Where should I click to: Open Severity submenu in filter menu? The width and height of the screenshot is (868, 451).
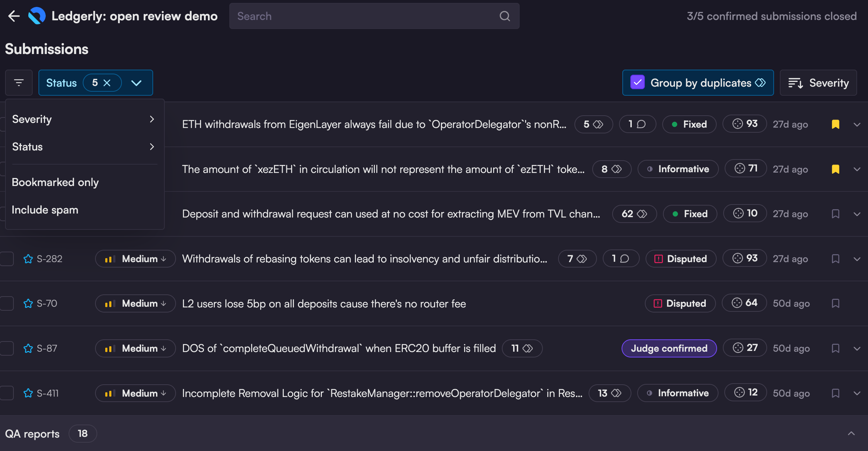(83, 119)
